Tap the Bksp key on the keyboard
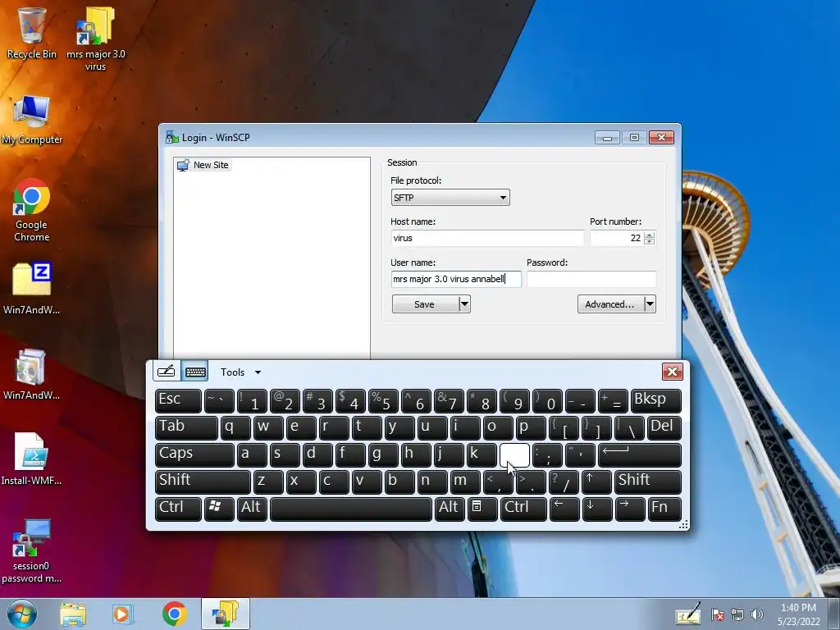The height and width of the screenshot is (630, 840). [656, 400]
